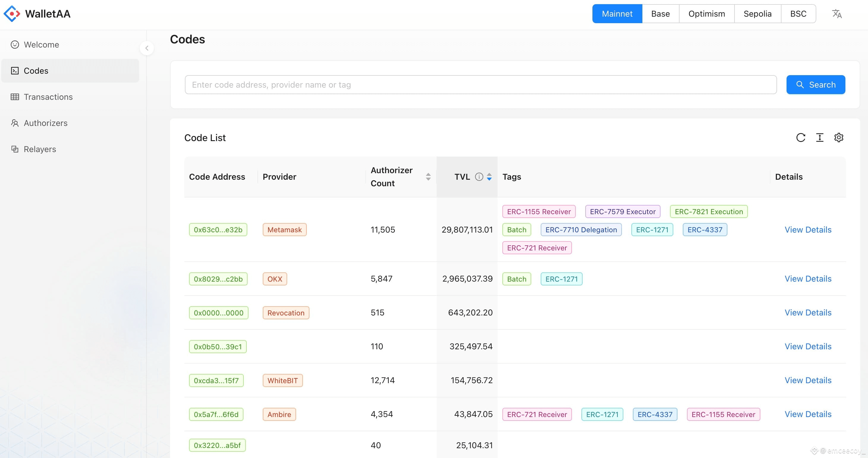The height and width of the screenshot is (458, 868).
Task: Sort by TVL column arrows
Action: click(x=489, y=176)
